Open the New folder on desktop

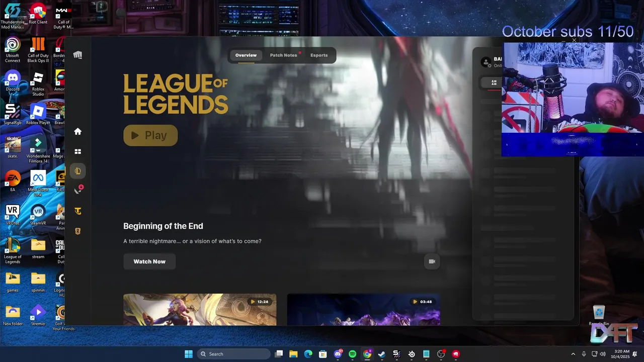tap(13, 316)
